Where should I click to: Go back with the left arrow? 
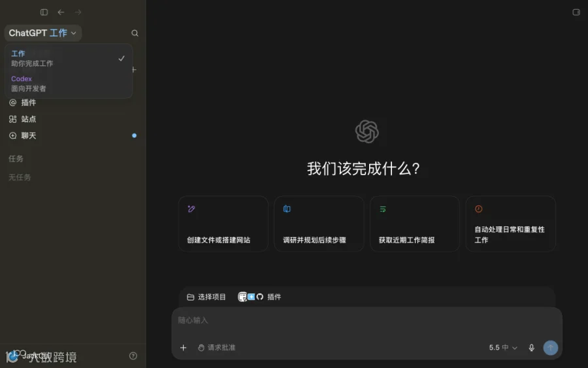tap(61, 12)
